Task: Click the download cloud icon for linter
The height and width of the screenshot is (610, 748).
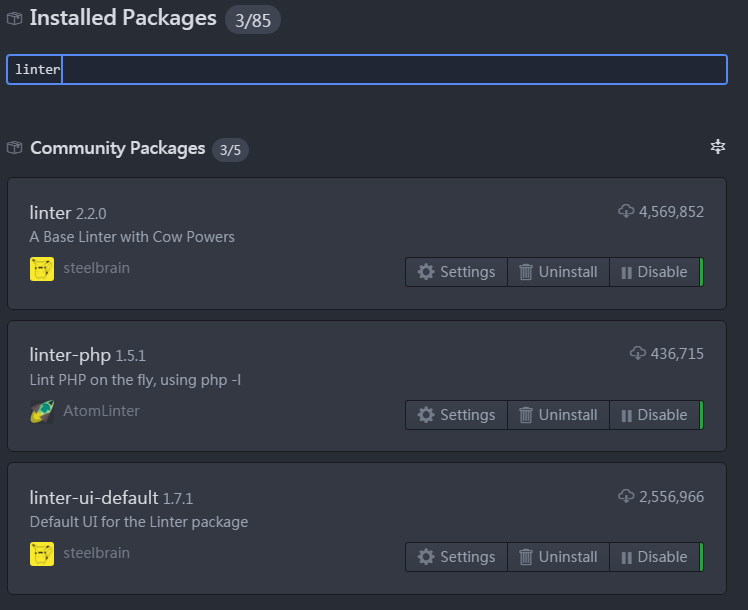Action: pyautogui.click(x=626, y=211)
